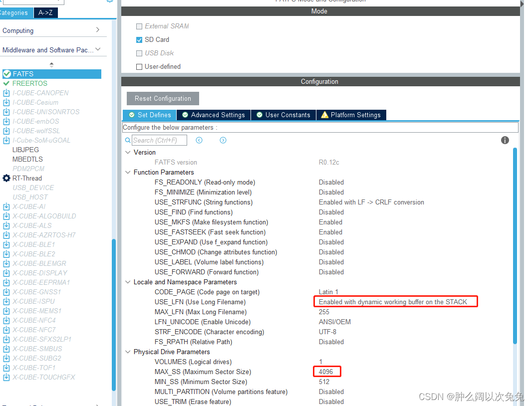Collapse the Function Parameters section
The image size is (532, 406).
[x=128, y=172]
